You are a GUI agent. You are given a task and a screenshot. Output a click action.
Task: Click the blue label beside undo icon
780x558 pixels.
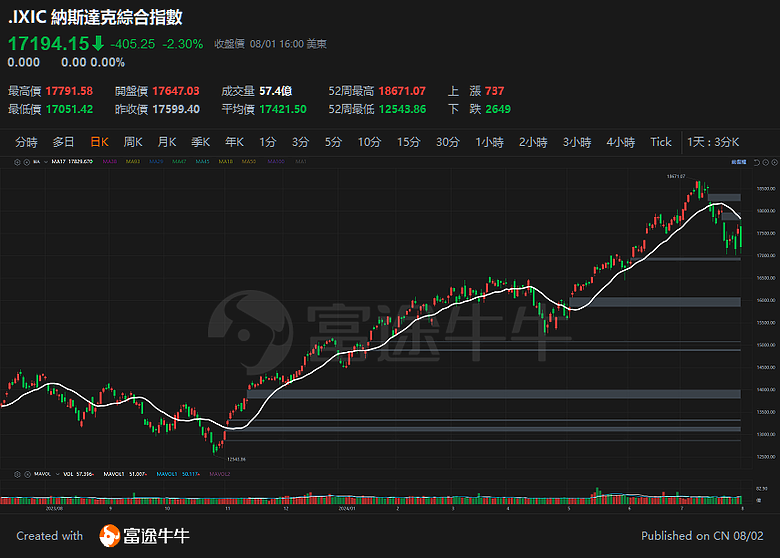click(x=739, y=162)
